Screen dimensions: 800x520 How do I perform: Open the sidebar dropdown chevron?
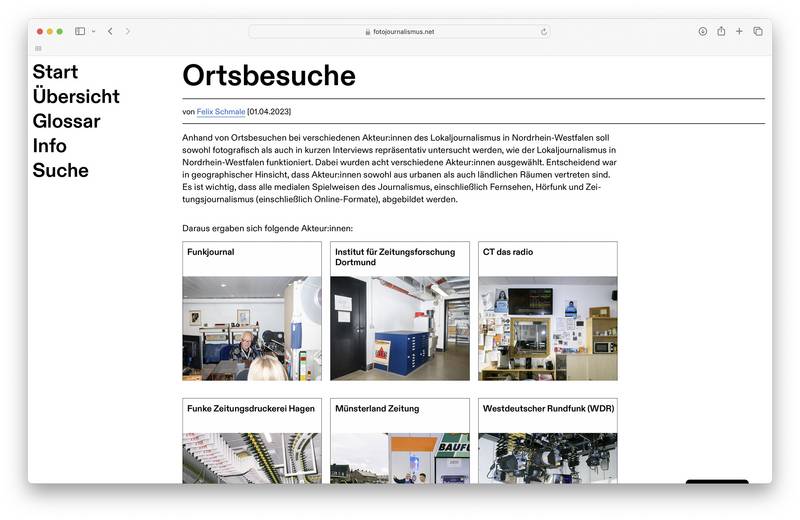(93, 32)
